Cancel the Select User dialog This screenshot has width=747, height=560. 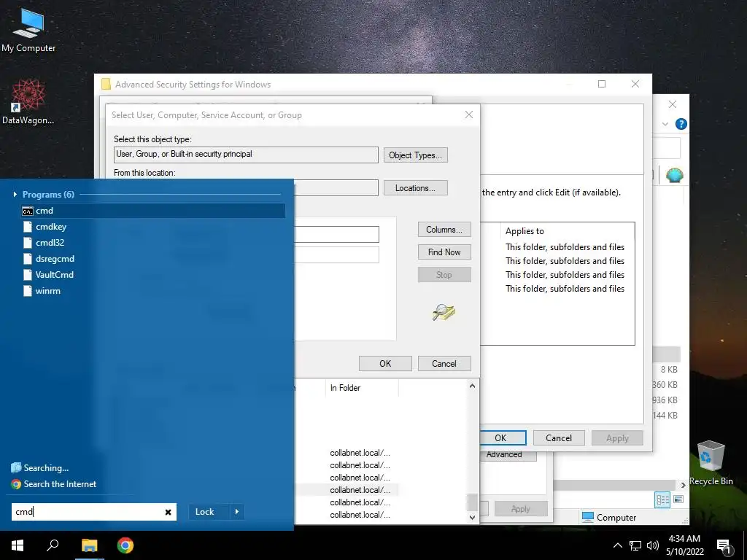coord(444,363)
